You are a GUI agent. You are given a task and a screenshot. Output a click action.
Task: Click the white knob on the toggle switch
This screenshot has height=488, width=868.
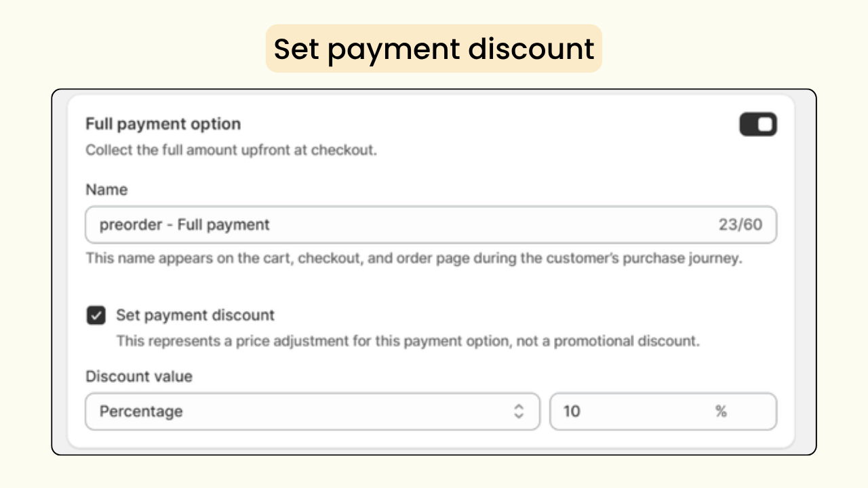tap(765, 124)
